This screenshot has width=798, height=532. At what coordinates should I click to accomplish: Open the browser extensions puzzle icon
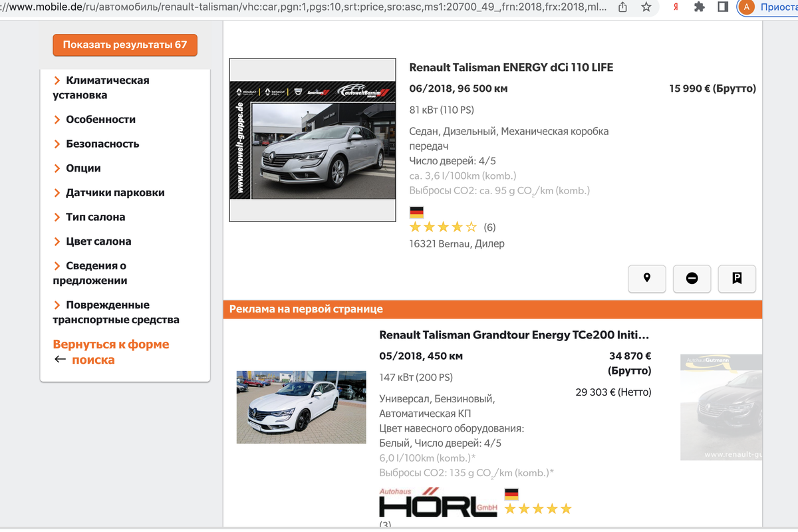point(699,8)
